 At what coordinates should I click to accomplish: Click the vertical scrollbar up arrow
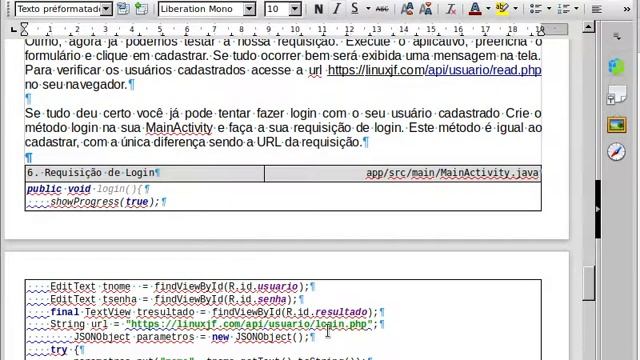[x=589, y=27]
